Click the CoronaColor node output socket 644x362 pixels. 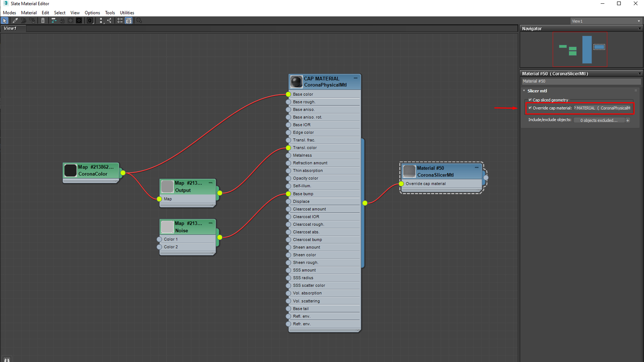(123, 173)
